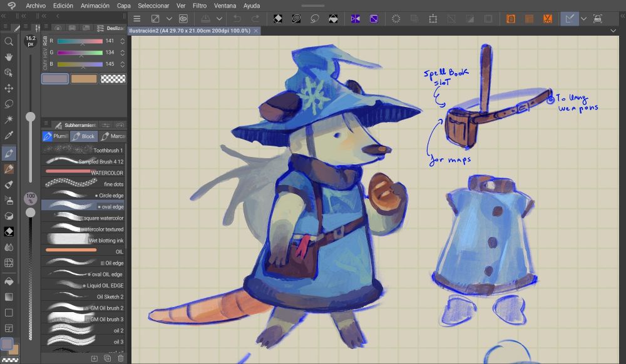The height and width of the screenshot is (364, 626).
Task: Select the Blend tool
Action: click(x=8, y=247)
